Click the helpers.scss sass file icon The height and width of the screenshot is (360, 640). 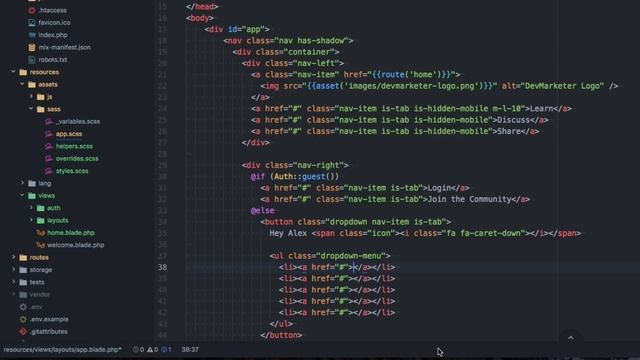click(x=49, y=146)
